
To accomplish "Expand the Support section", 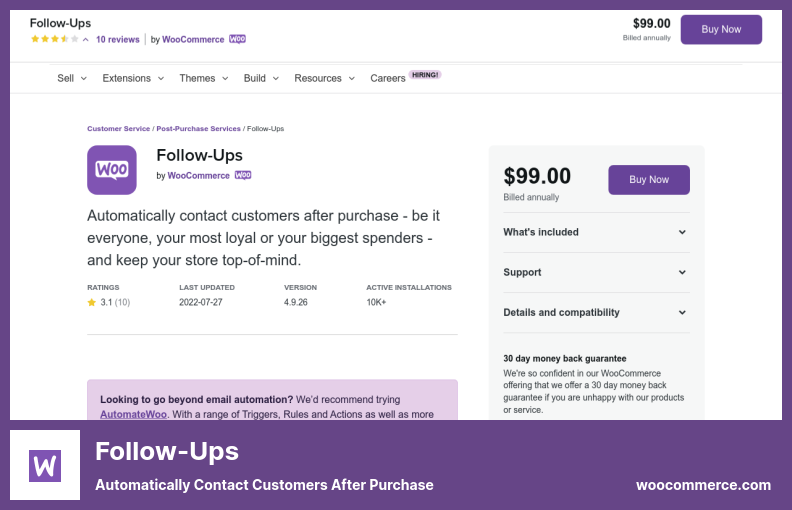I will [x=596, y=272].
